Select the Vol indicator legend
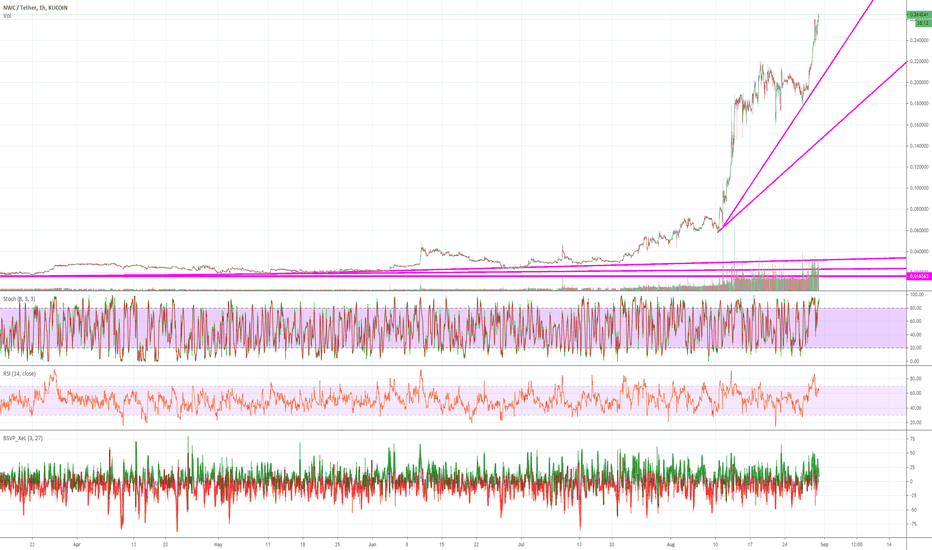The height and width of the screenshot is (550, 932). (7, 16)
